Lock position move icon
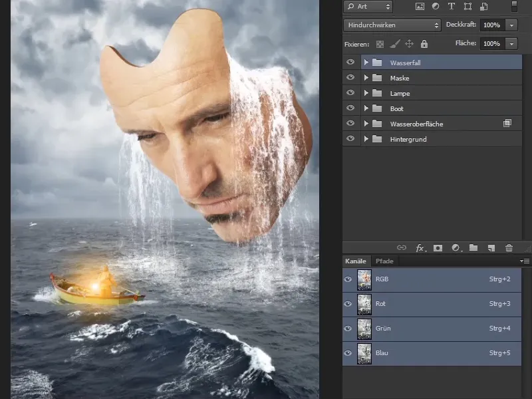Viewport: 532px width, 399px height. 409,44
